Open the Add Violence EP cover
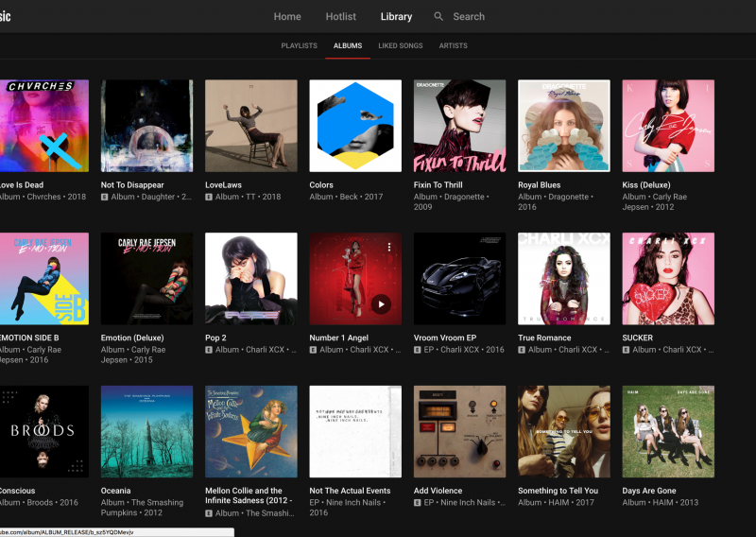This screenshot has height=537, width=756. [459, 431]
